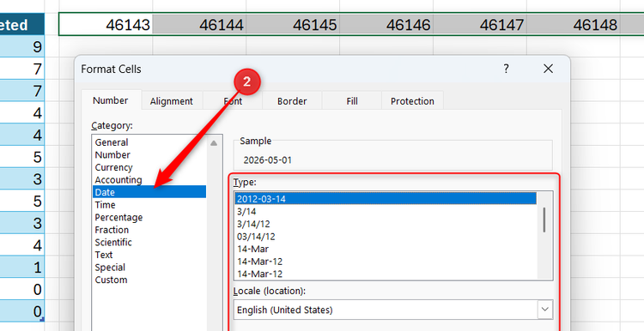Switch to the Fill tab
Screen dimensions: 644x331
(x=352, y=101)
